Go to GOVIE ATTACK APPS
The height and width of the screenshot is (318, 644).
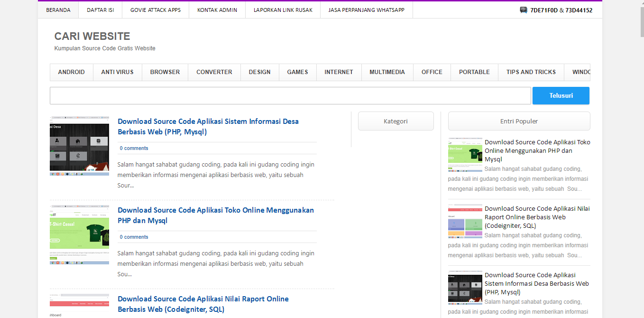tap(156, 10)
